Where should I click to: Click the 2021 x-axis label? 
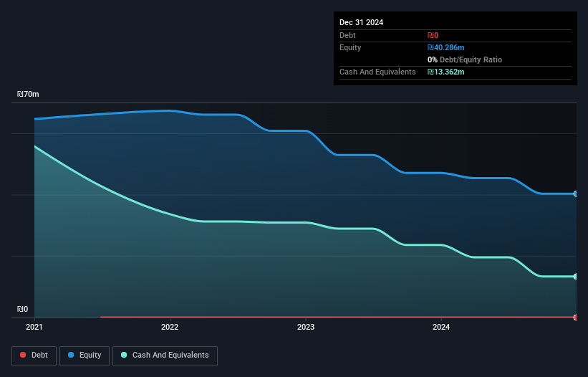coord(34,327)
